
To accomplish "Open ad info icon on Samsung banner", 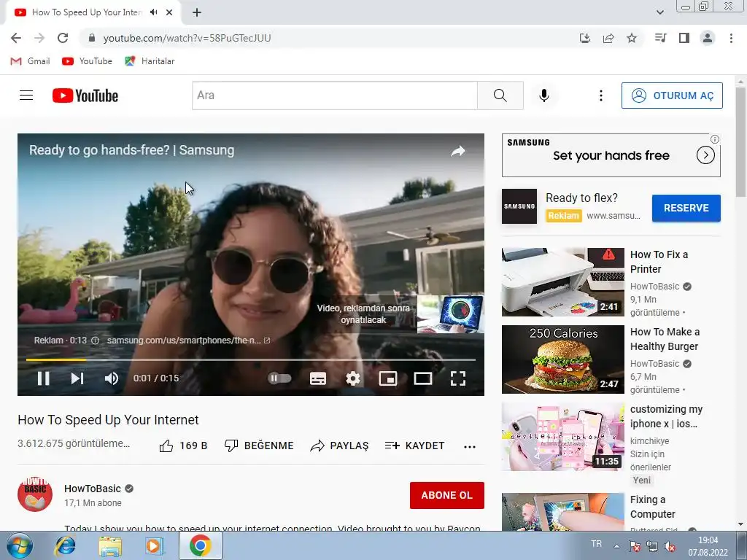I will point(715,139).
